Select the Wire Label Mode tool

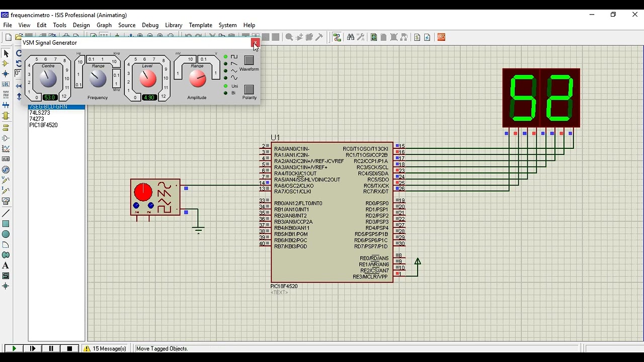click(6, 84)
